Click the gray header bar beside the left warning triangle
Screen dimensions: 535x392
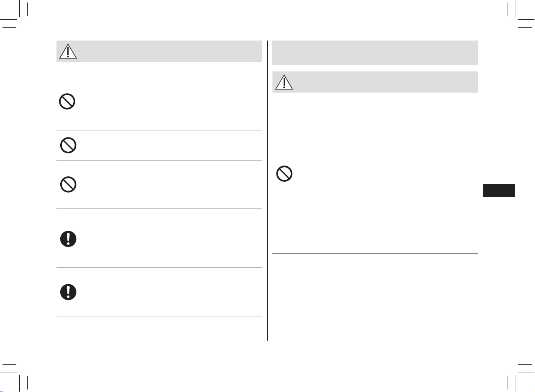click(x=169, y=51)
